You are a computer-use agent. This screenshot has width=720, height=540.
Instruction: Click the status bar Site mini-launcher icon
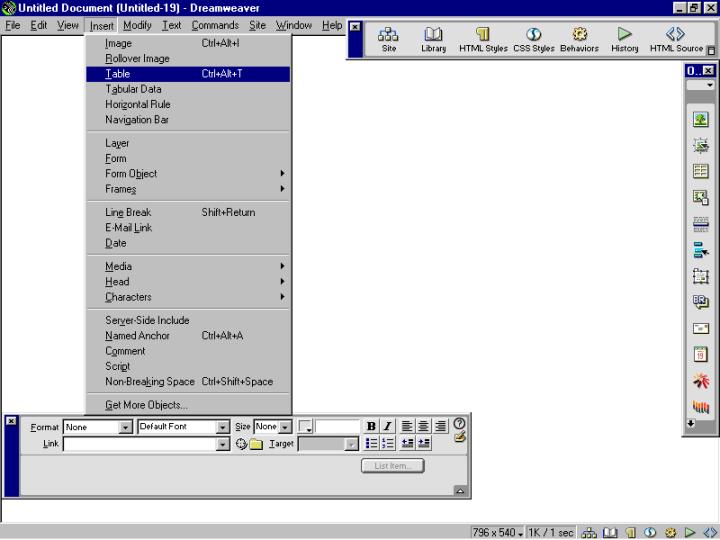pyautogui.click(x=588, y=533)
